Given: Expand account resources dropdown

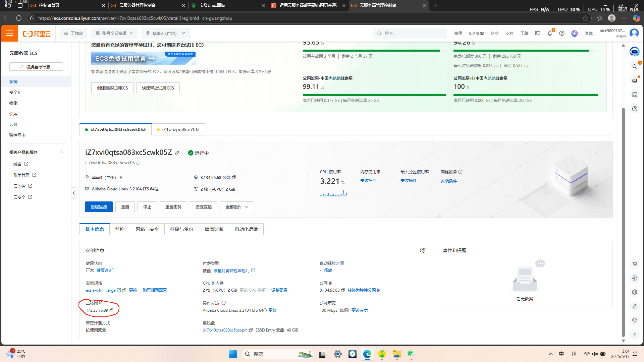Looking at the screenshot, I should [x=114, y=33].
